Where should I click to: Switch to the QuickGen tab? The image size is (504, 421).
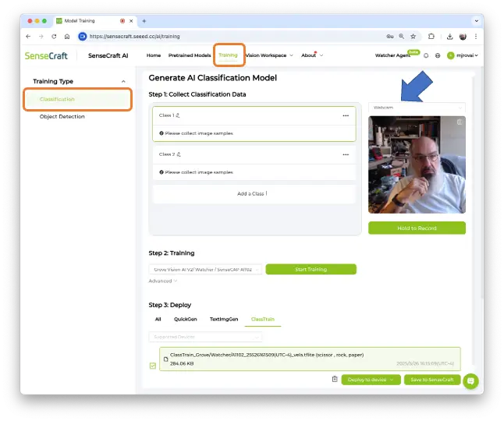point(186,320)
